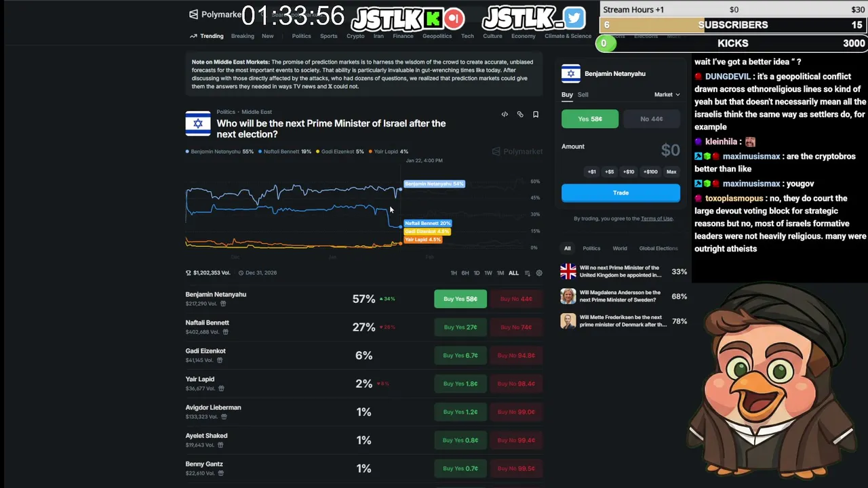Image resolution: width=868 pixels, height=488 pixels.
Task: Select the No 44¢ outcome
Action: [652, 119]
